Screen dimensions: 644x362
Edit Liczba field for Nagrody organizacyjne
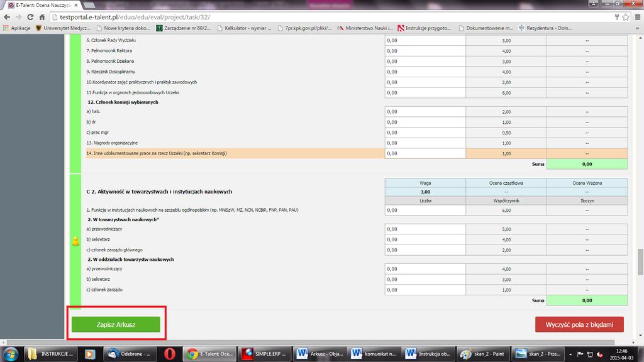[425, 143]
